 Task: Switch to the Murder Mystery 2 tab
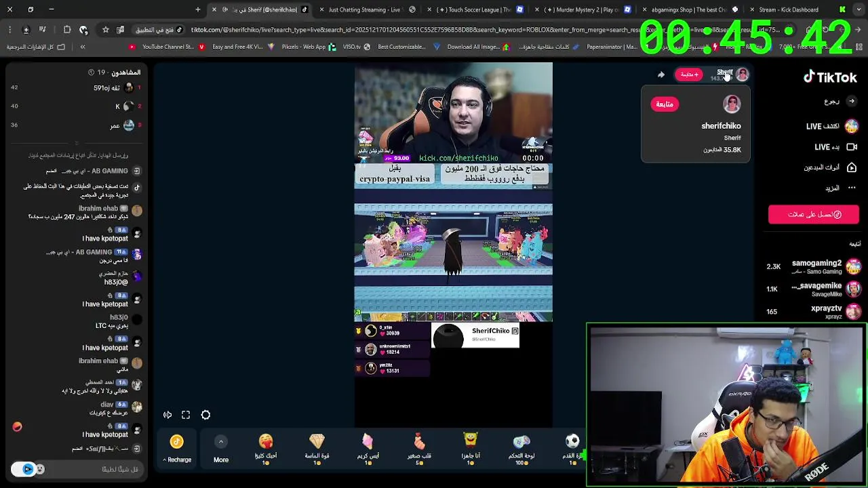coord(583,9)
